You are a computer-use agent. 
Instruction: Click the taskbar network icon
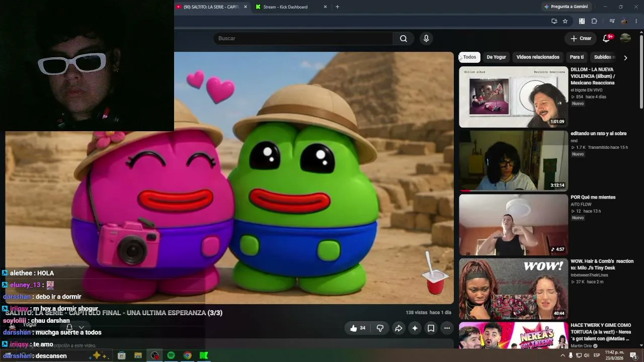(579, 355)
